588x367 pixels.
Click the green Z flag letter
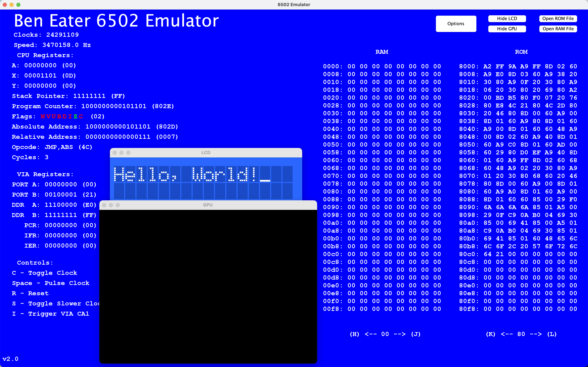(76, 116)
